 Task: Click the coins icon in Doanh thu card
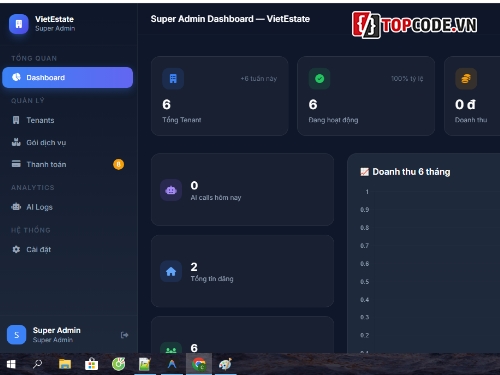point(466,79)
